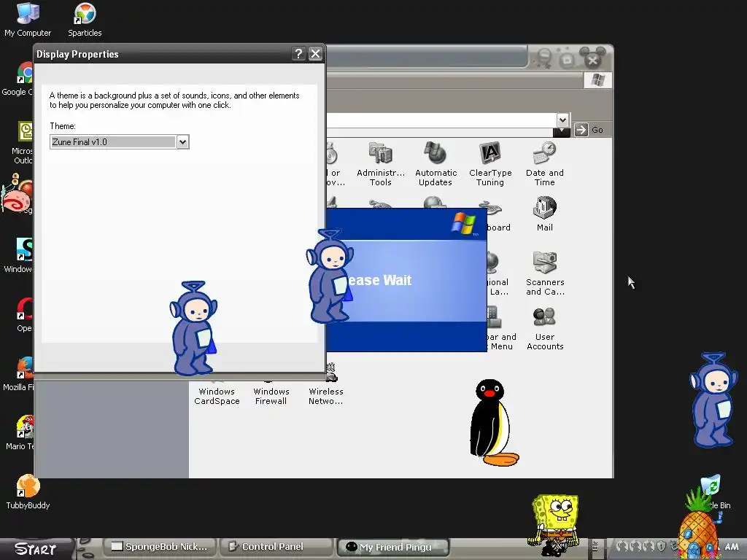Click the shield icon in the system tray
747x560 pixels.
tap(661, 547)
